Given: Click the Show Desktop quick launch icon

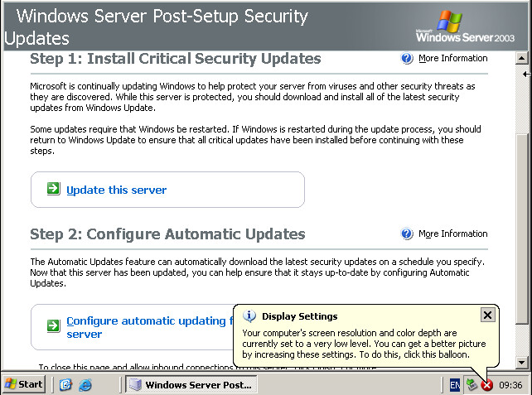Looking at the screenshot, I should tap(66, 385).
